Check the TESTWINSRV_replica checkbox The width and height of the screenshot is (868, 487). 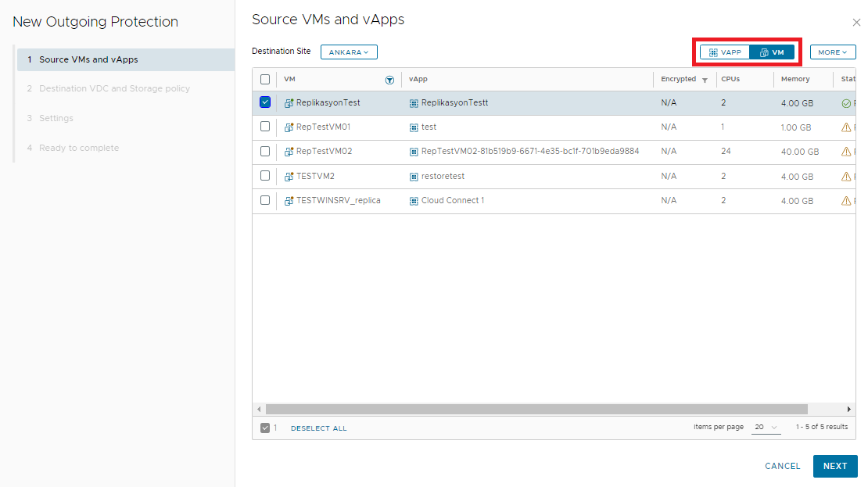265,200
